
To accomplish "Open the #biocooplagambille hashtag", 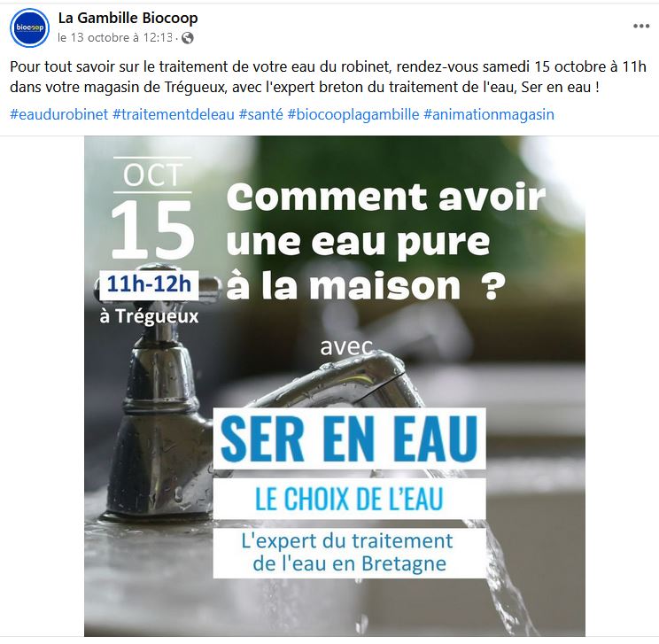I will [353, 114].
